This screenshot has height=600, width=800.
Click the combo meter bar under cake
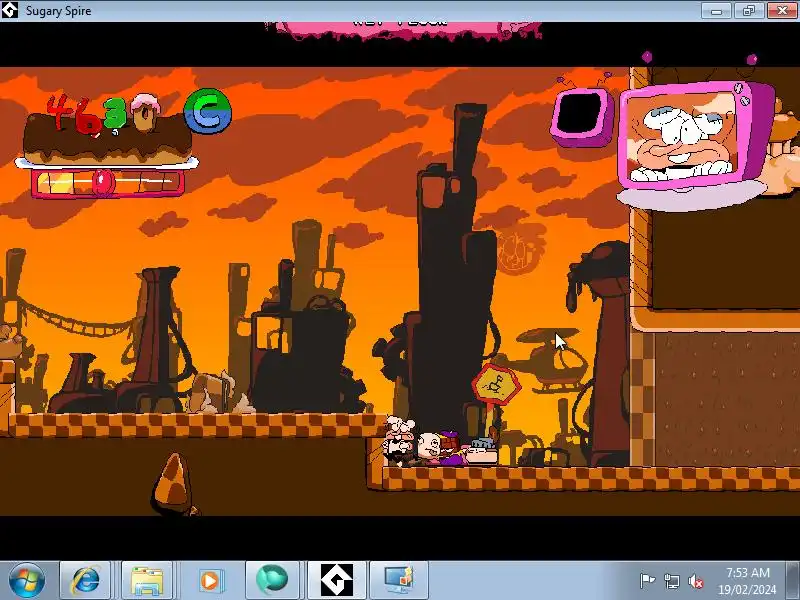(x=108, y=183)
